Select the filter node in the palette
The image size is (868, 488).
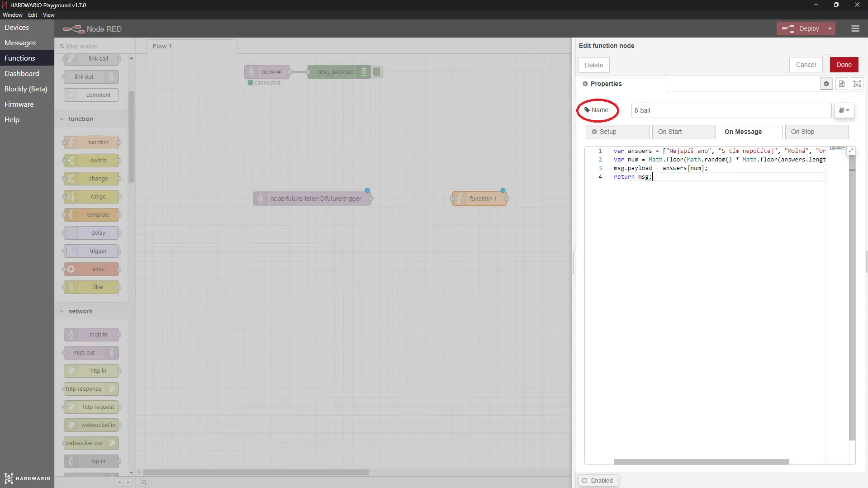pos(91,287)
